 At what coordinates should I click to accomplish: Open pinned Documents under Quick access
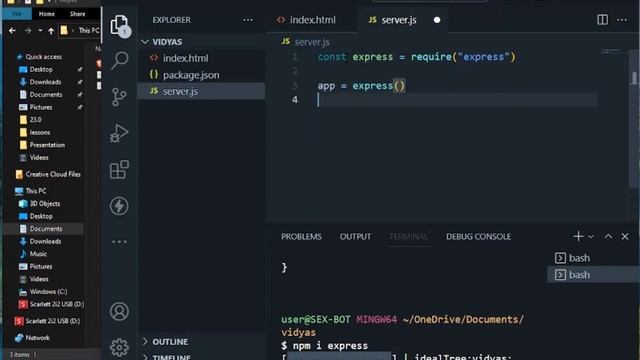pos(46,95)
